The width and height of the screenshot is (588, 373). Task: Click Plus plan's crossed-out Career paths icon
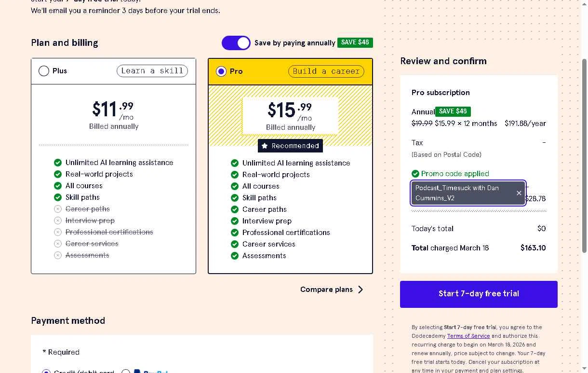pos(58,209)
